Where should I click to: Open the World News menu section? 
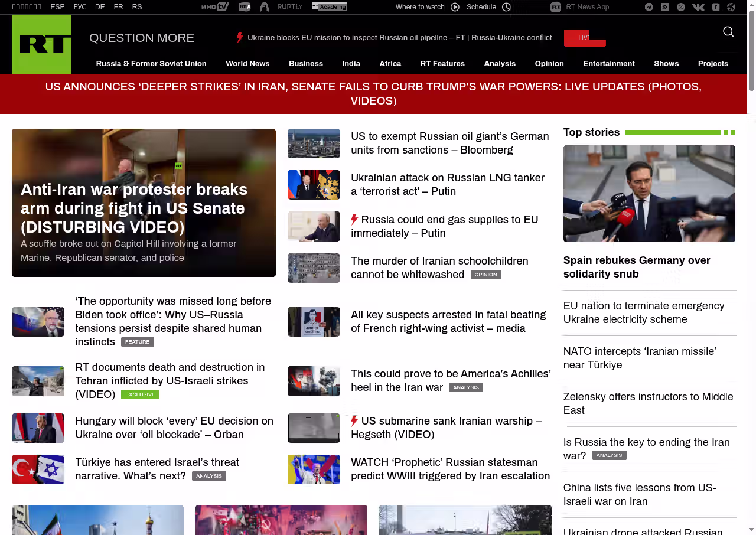point(247,64)
